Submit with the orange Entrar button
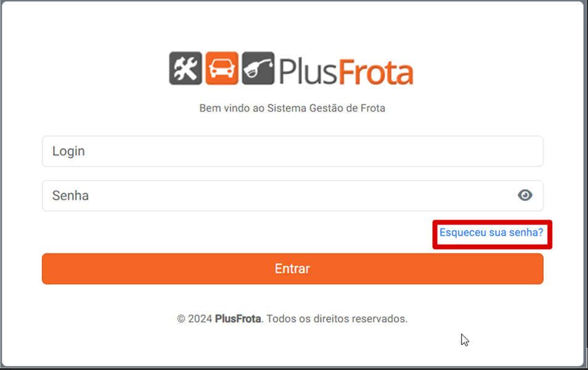Viewport: 588px width, 370px height. 293,269
